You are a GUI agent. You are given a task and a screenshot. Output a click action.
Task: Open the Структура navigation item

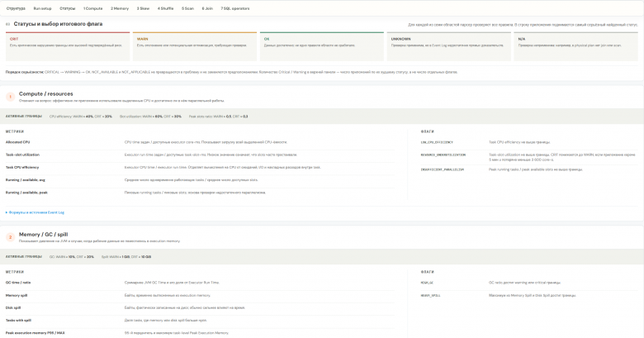[16, 8]
